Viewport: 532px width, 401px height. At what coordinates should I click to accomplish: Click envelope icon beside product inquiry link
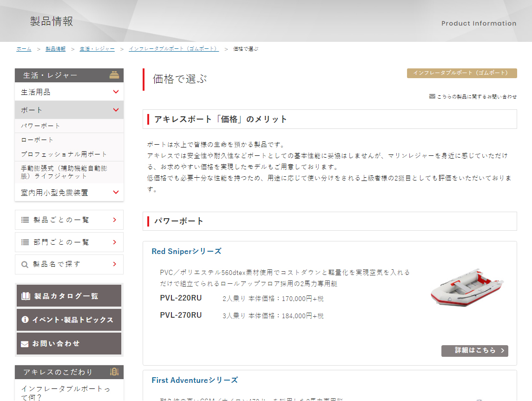coord(432,96)
